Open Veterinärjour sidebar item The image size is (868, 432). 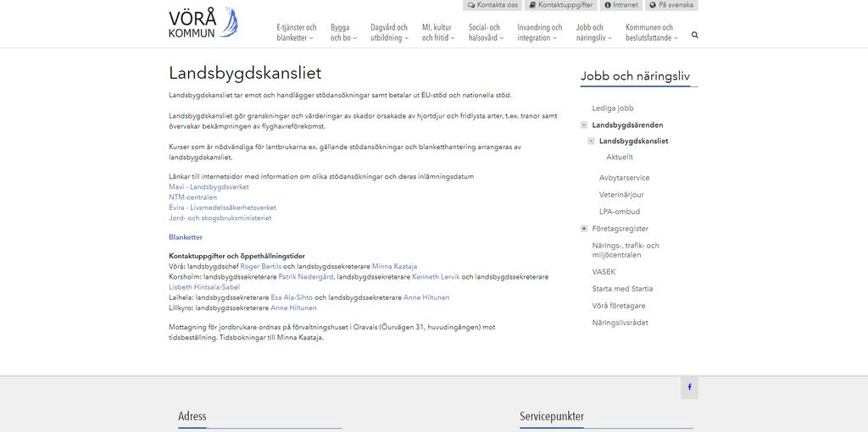[x=621, y=195]
